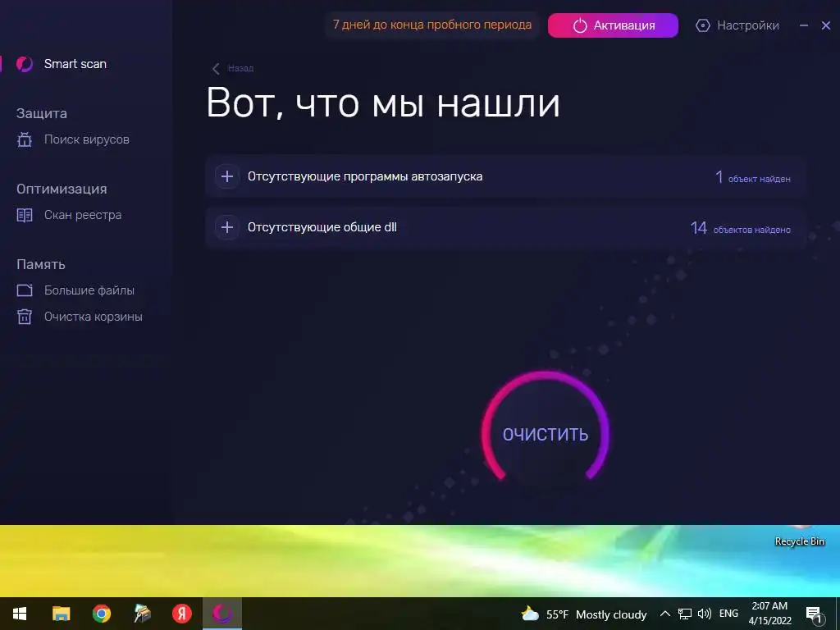The height and width of the screenshot is (630, 840).
Task: Open the Yandex taskbar icon
Action: 182,614
